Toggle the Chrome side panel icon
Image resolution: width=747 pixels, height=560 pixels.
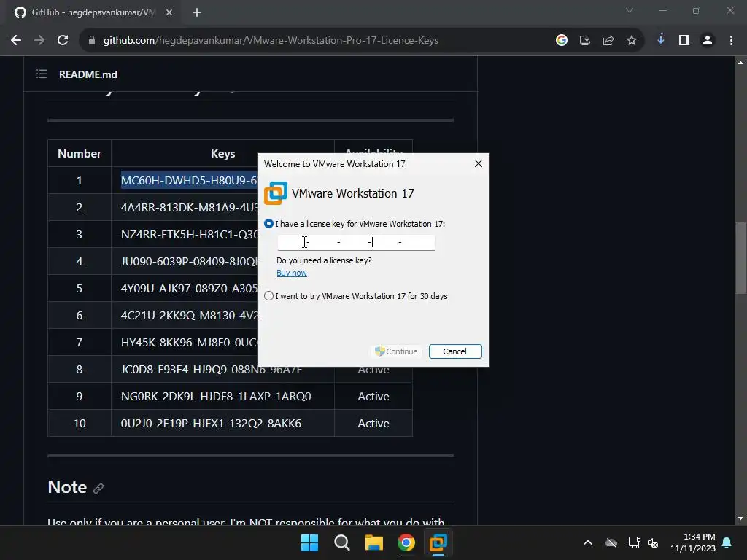pos(684,41)
